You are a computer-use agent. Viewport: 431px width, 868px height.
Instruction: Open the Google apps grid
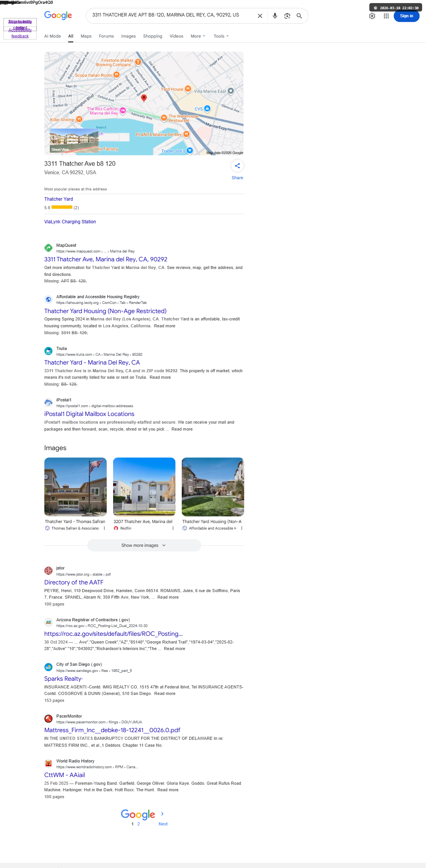(x=386, y=16)
